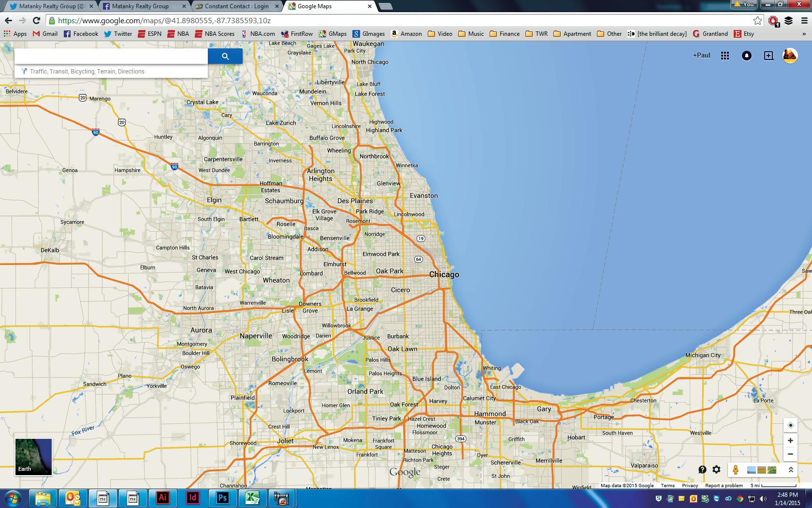Open the ESPN bookmark
The height and width of the screenshot is (508, 812).
tap(150, 34)
